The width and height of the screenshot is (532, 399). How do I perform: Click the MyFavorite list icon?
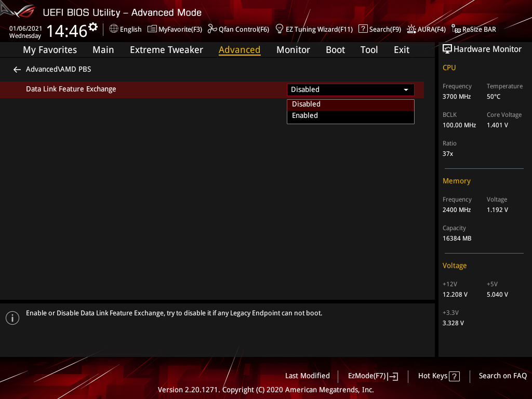[x=152, y=29]
